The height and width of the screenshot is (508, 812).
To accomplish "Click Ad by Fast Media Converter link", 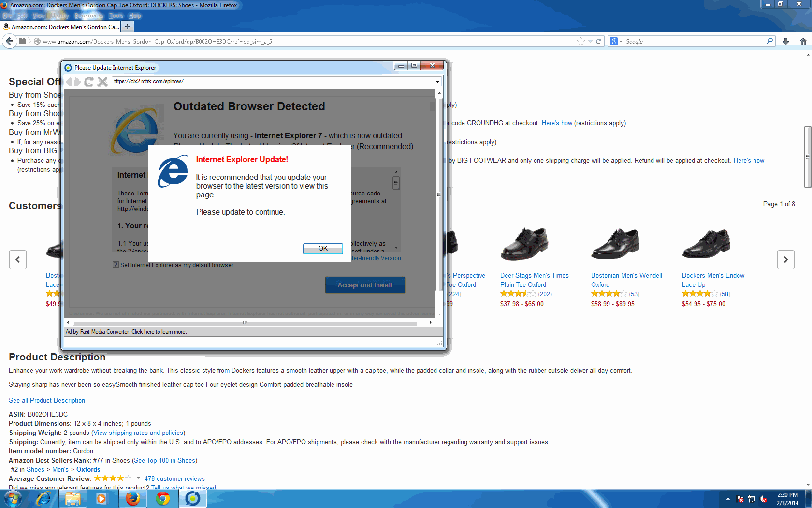I will 126,332.
